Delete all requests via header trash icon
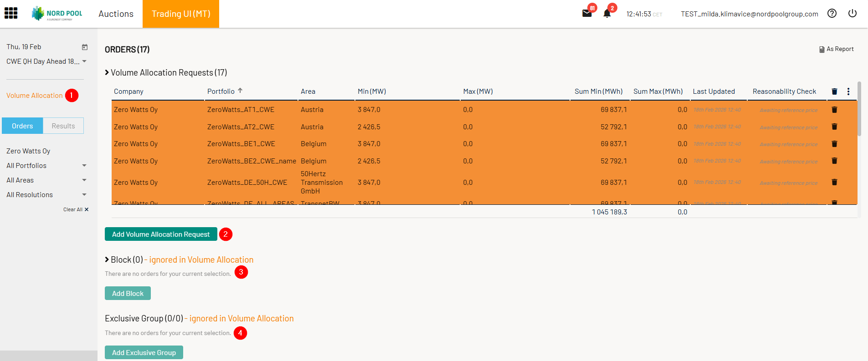The image size is (868, 361). coord(834,92)
